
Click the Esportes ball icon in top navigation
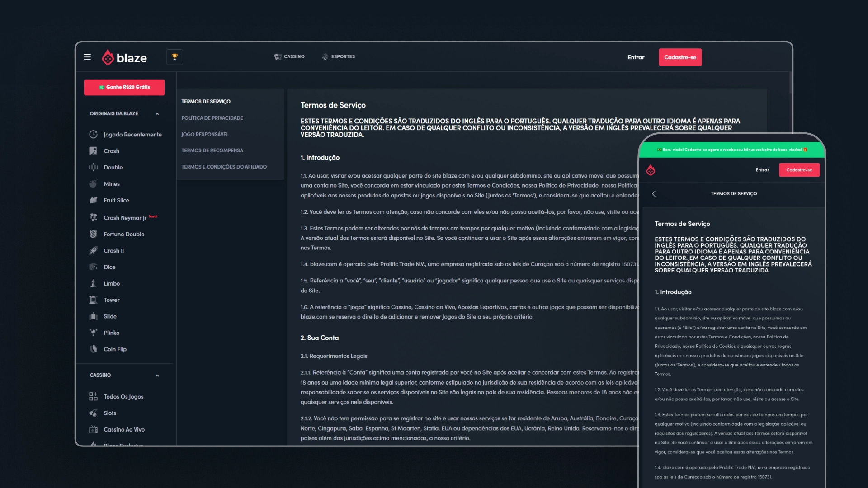(x=325, y=57)
